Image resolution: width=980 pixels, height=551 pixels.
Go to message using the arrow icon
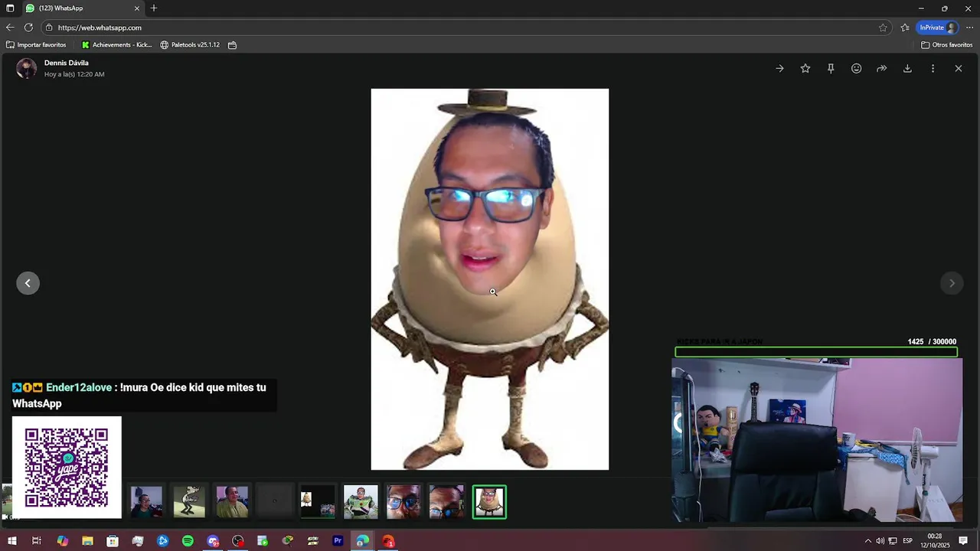(x=779, y=68)
